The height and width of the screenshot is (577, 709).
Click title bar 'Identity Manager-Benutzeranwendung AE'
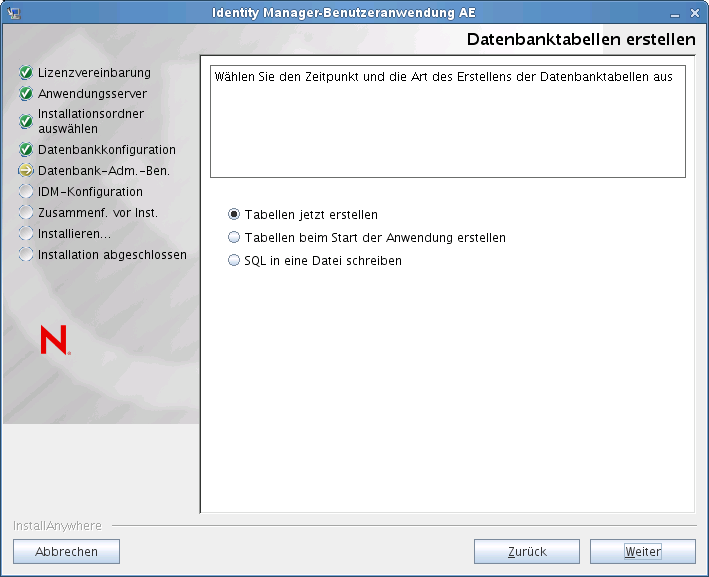344,13
